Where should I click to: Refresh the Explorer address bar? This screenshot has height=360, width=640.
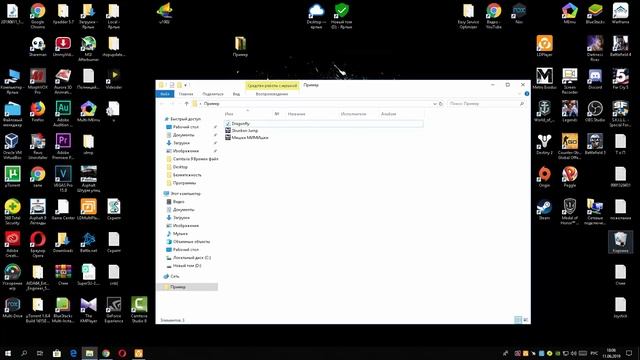tap(441, 104)
